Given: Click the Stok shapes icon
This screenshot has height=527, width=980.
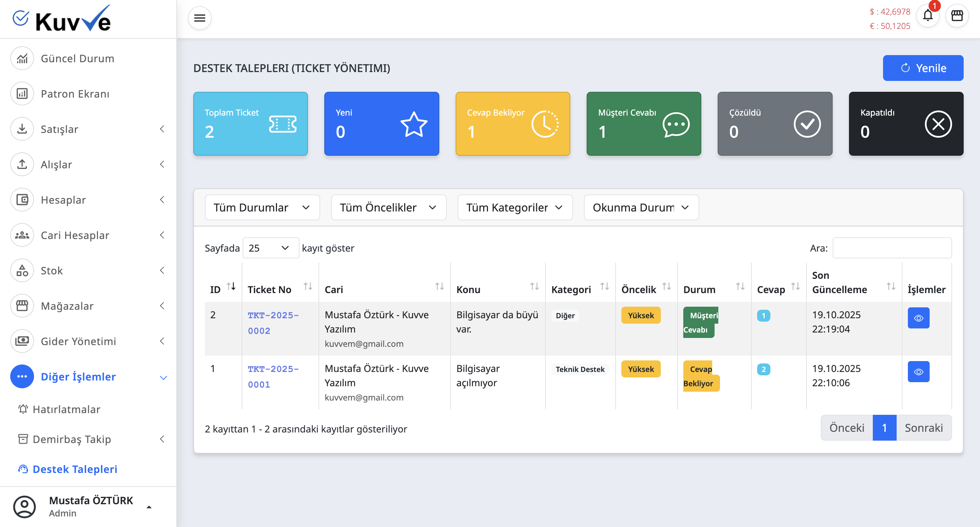Looking at the screenshot, I should (x=22, y=271).
